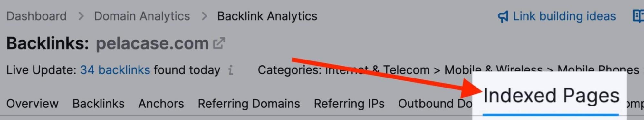Open Link building ideas
This screenshot has width=644, height=120.
[564, 16]
